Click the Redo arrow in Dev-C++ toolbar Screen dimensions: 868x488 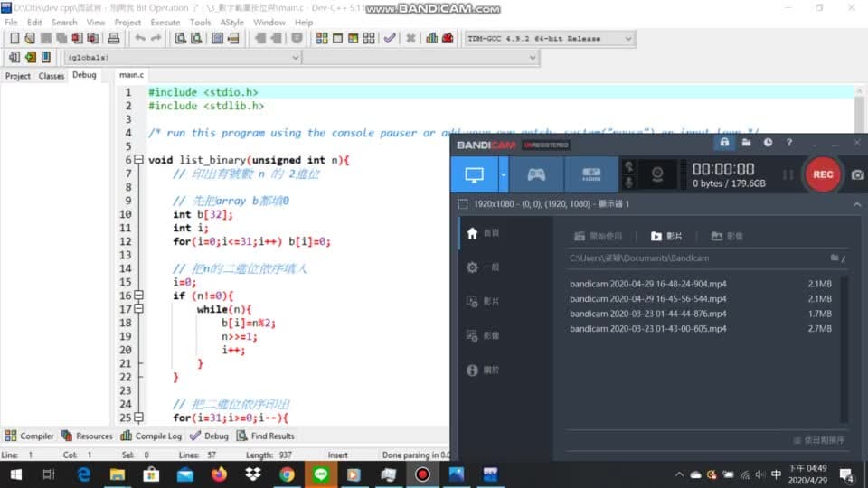click(156, 38)
